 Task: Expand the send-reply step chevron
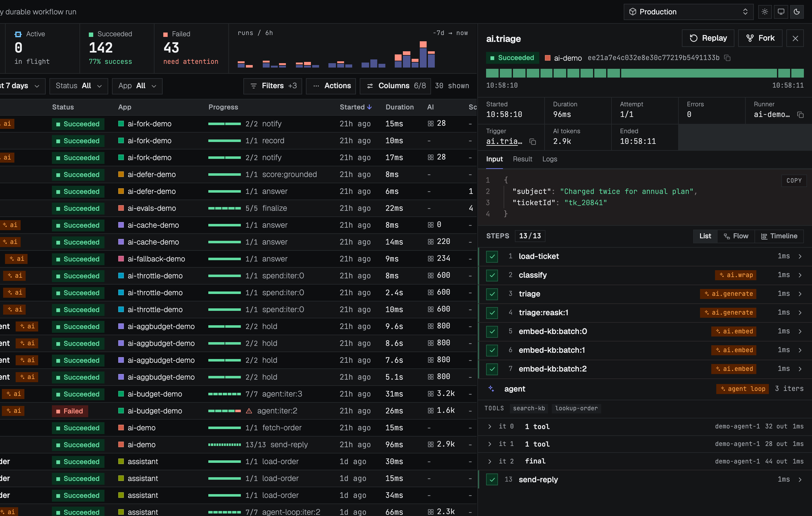(x=800, y=480)
